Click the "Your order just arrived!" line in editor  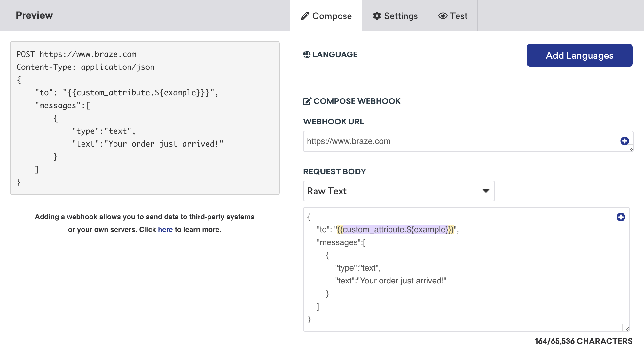click(x=390, y=281)
